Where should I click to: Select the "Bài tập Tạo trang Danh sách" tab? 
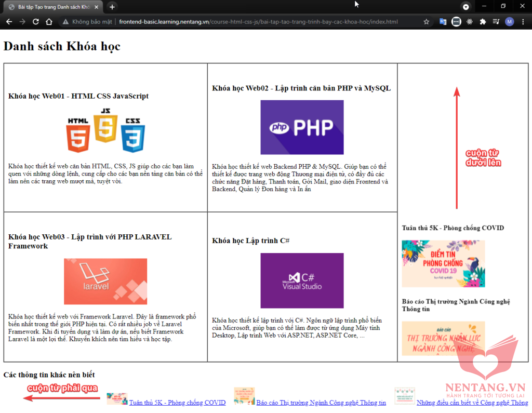[x=52, y=7]
